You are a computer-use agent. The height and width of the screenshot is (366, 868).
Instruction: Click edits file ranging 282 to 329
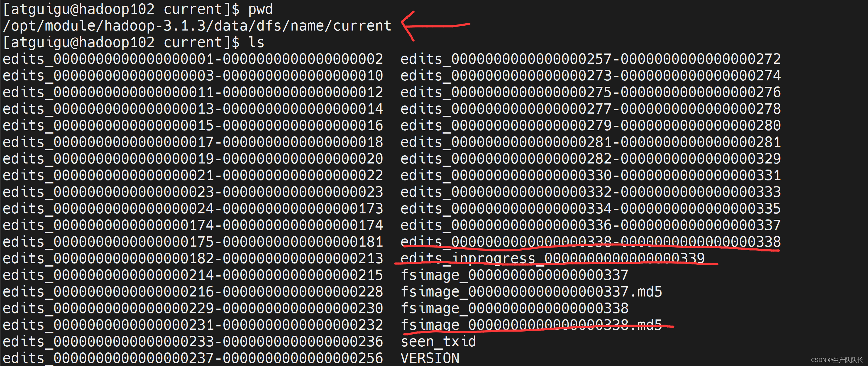click(x=590, y=159)
